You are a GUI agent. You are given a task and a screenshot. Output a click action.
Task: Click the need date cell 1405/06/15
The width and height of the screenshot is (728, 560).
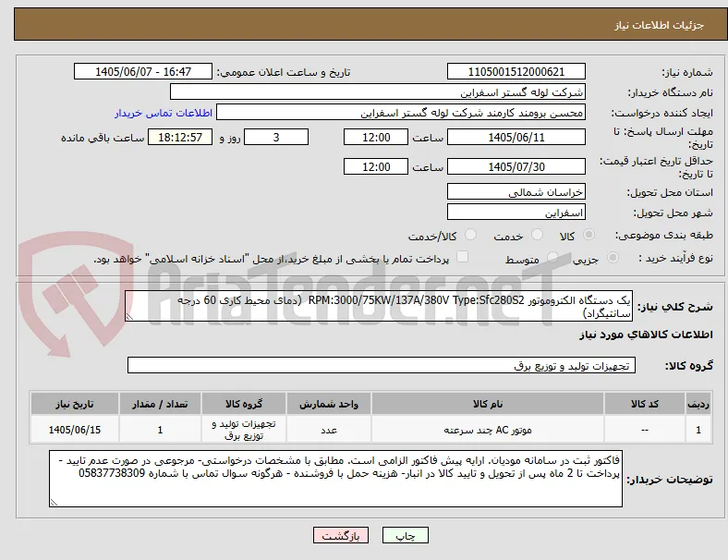(x=75, y=430)
